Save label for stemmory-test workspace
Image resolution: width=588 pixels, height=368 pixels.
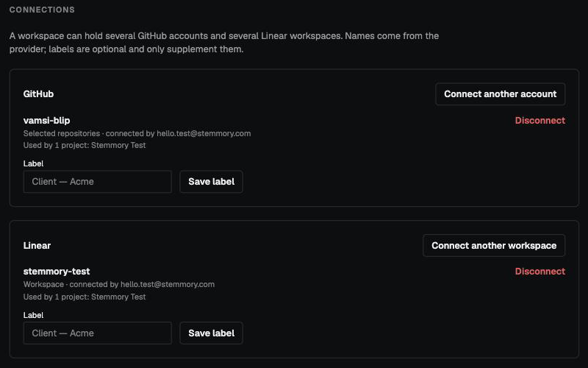click(x=211, y=333)
